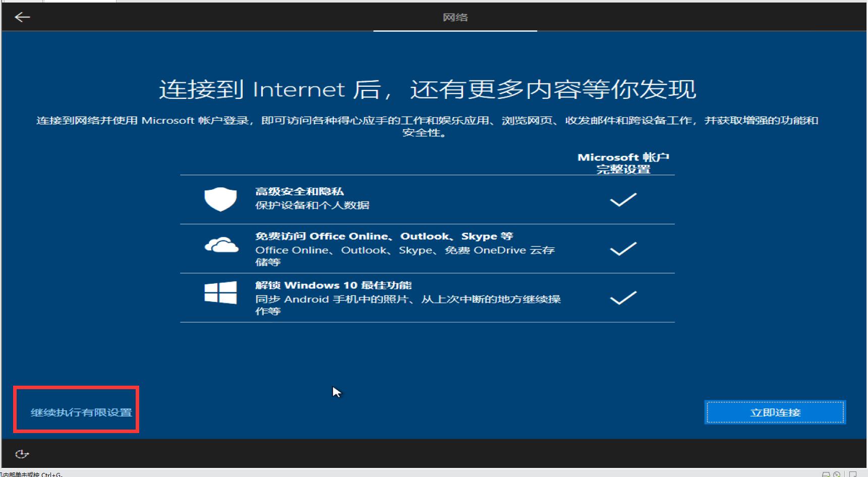
Task: Go back using the left arrow
Action: pos(22,17)
